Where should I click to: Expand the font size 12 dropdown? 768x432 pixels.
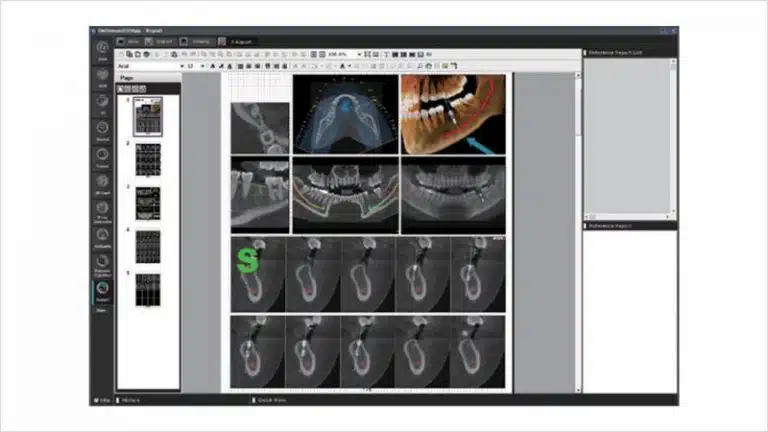pos(203,66)
